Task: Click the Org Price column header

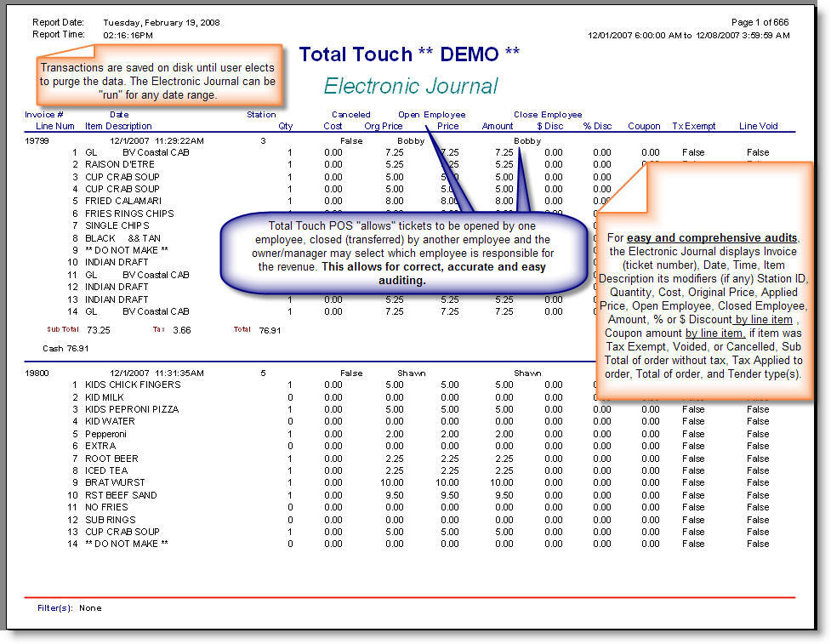Action: [383, 126]
